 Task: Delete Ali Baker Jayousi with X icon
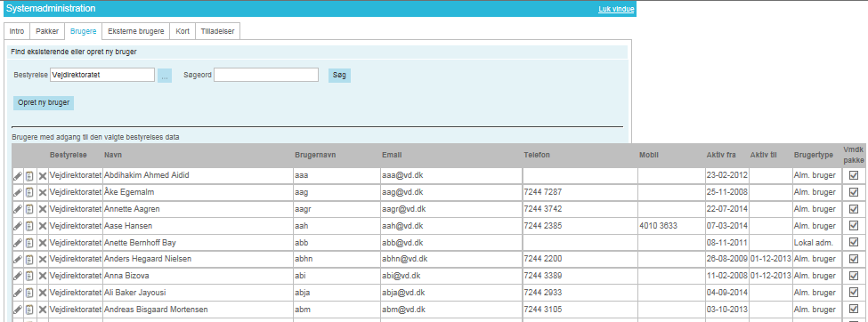pos(43,293)
